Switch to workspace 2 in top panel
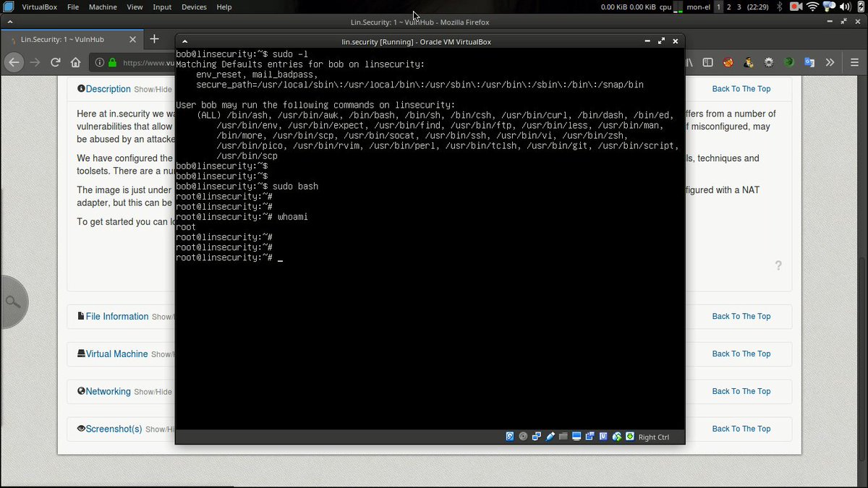This screenshot has width=868, height=488. 728,7
